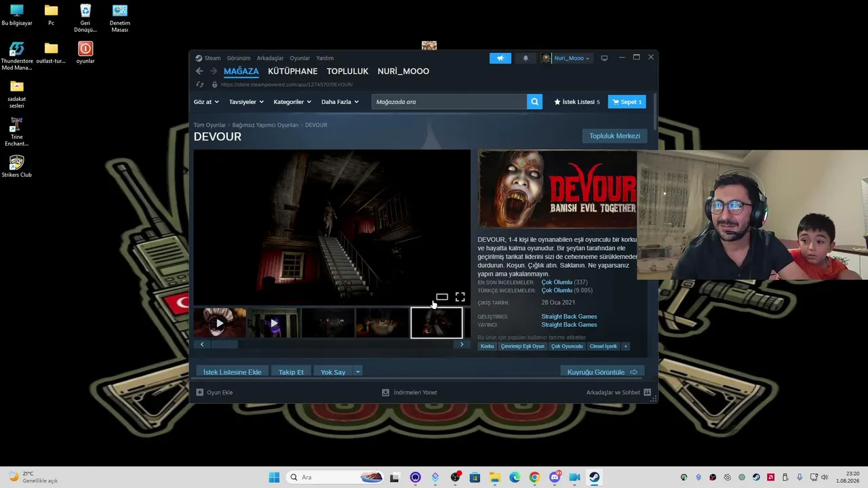Select Bu bilgisayar desktop icon

pyautogui.click(x=17, y=15)
